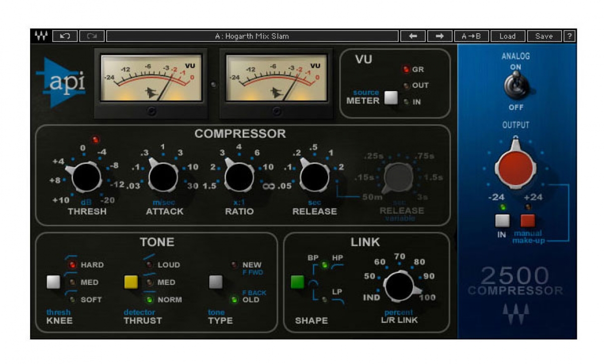Select OUT meter indicator
The image size is (604, 364).
point(405,85)
